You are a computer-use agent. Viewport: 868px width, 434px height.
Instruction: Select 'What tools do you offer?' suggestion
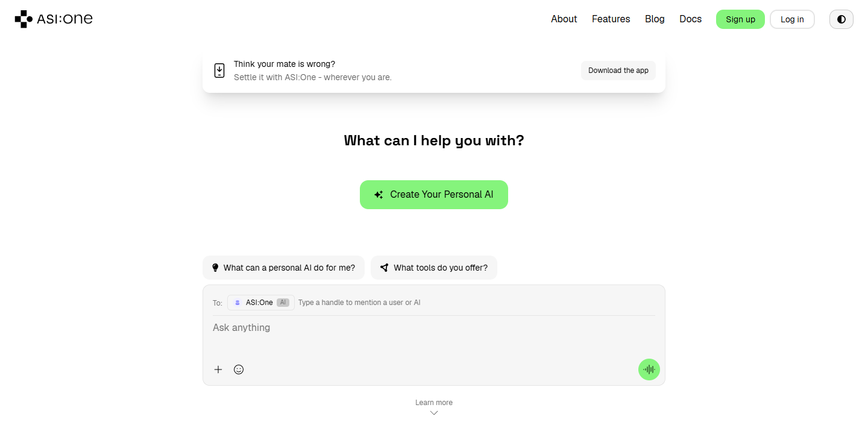click(434, 268)
